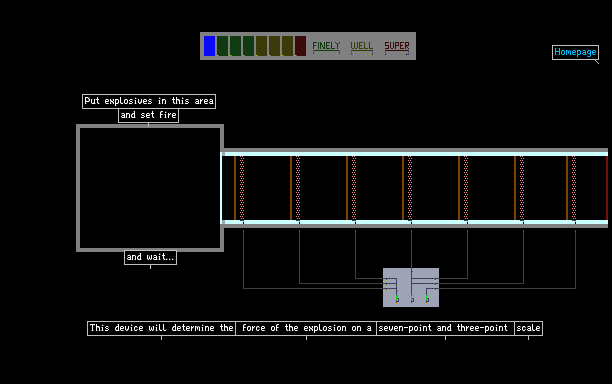Click the dark red indicator block

click(x=301, y=46)
